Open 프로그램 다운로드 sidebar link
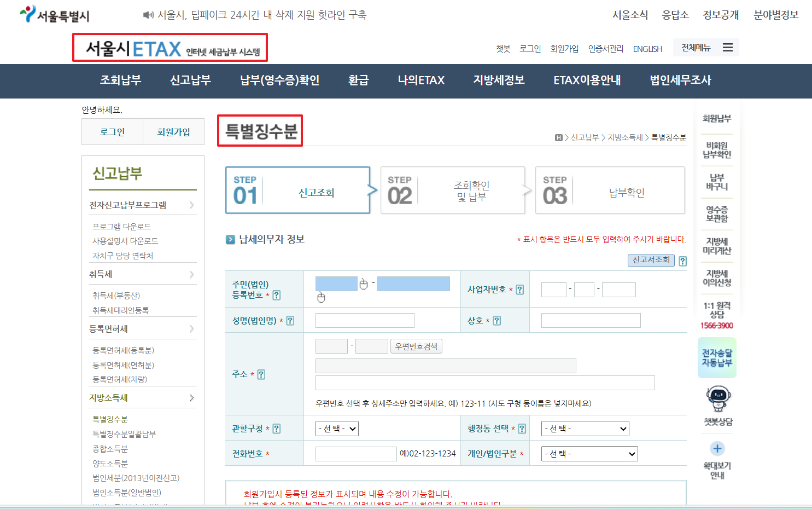This screenshot has width=812, height=509. point(121,227)
